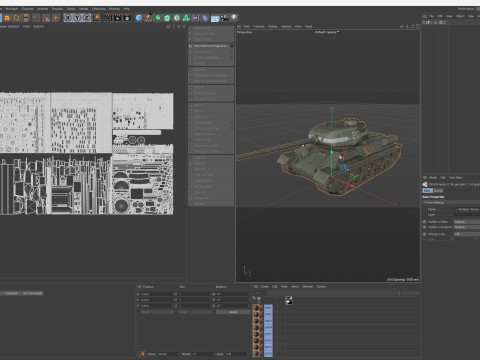Click the black-and-white material preview thumbnail
Screen dimensions: 480x360
(x=289, y=300)
